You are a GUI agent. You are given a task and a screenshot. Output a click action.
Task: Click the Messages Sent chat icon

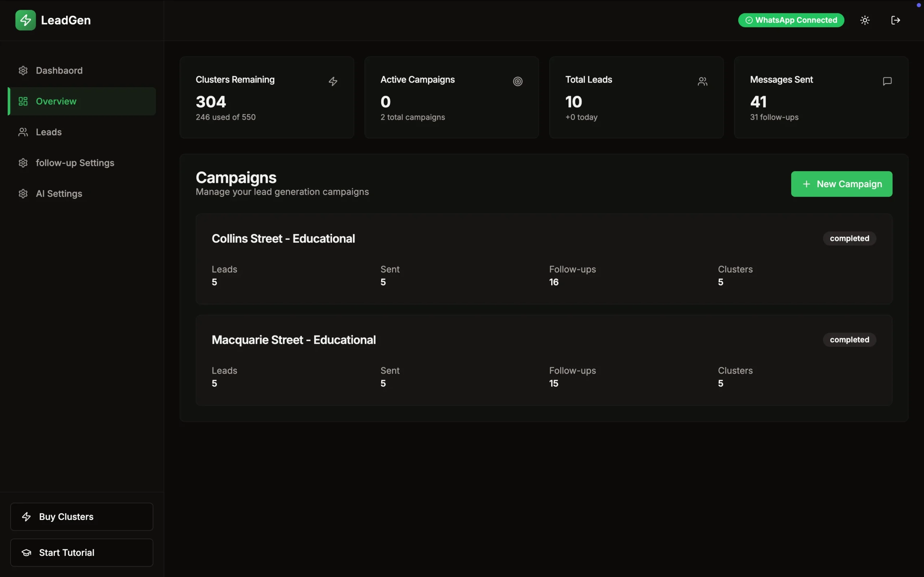[x=887, y=81]
